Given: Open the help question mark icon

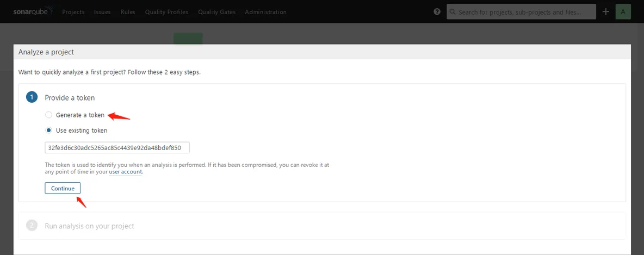Looking at the screenshot, I should [437, 12].
